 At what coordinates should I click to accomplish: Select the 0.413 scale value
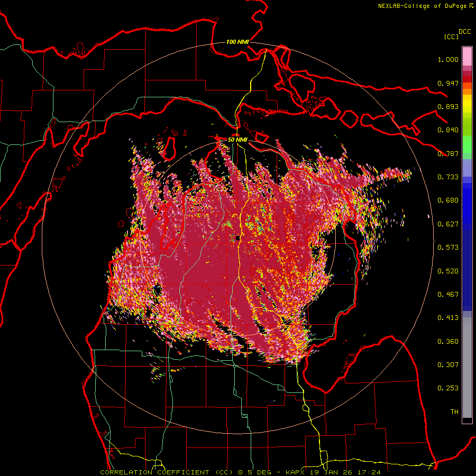[448, 318]
